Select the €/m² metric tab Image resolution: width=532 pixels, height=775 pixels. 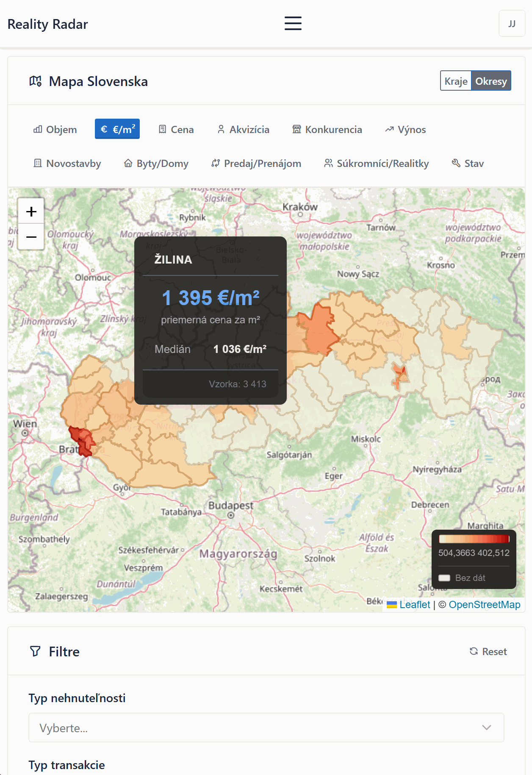[x=117, y=129]
